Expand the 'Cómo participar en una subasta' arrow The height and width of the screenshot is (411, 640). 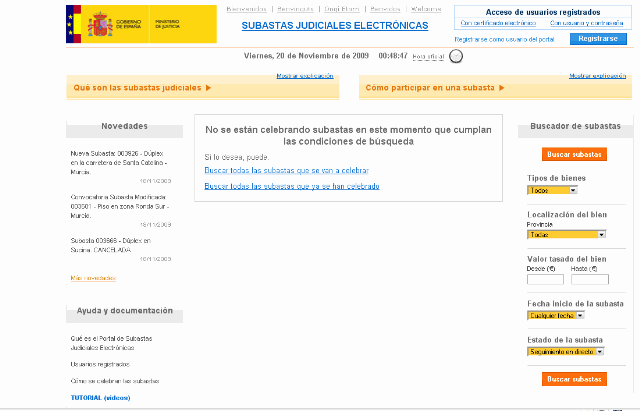[502, 88]
